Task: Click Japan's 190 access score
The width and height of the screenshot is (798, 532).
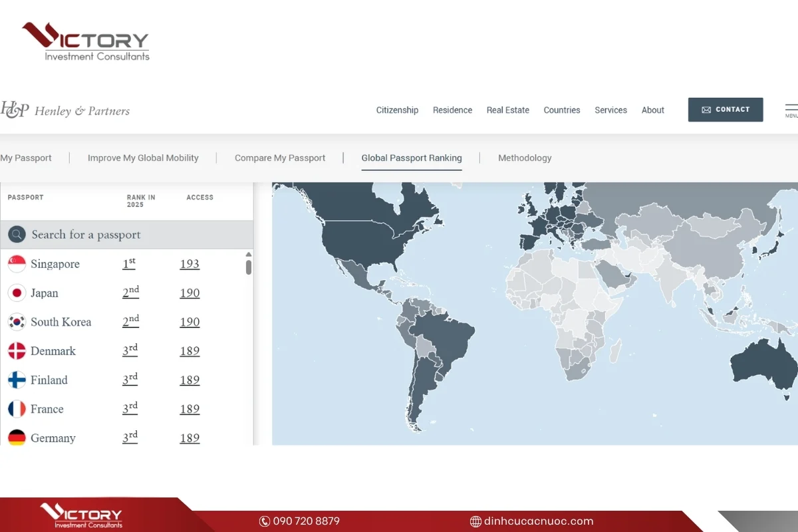Action: pos(190,293)
